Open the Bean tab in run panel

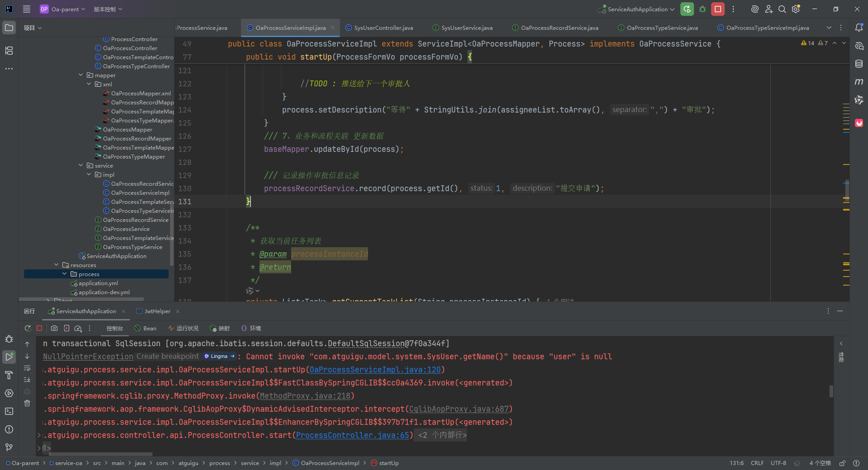point(146,329)
